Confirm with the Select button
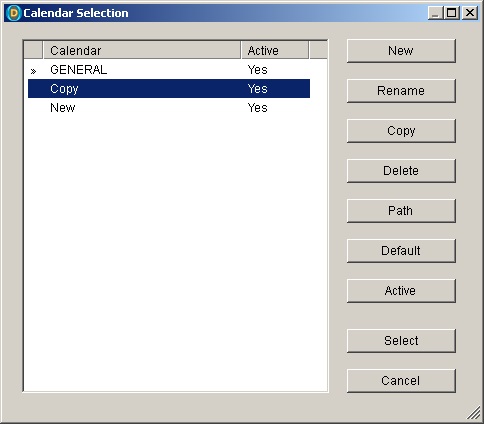This screenshot has width=484, height=424. 401,341
